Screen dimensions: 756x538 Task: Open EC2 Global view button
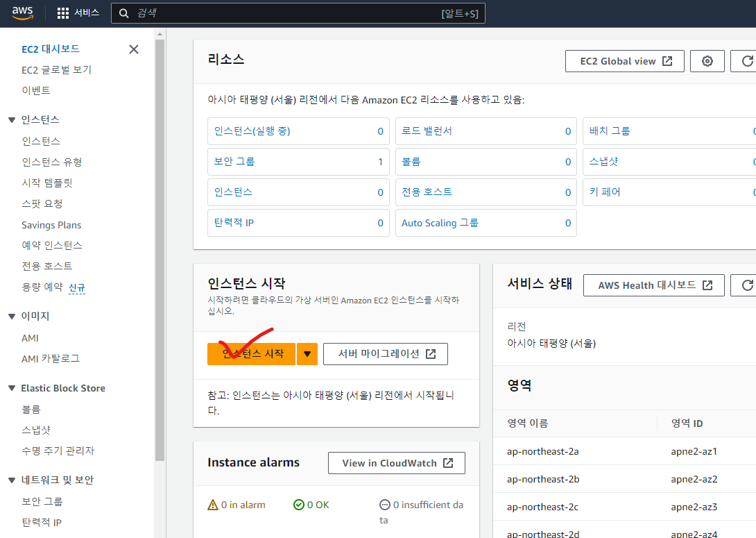point(624,61)
